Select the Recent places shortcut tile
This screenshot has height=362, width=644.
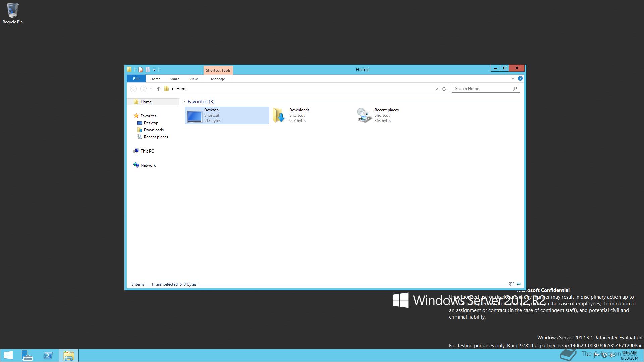click(x=397, y=115)
